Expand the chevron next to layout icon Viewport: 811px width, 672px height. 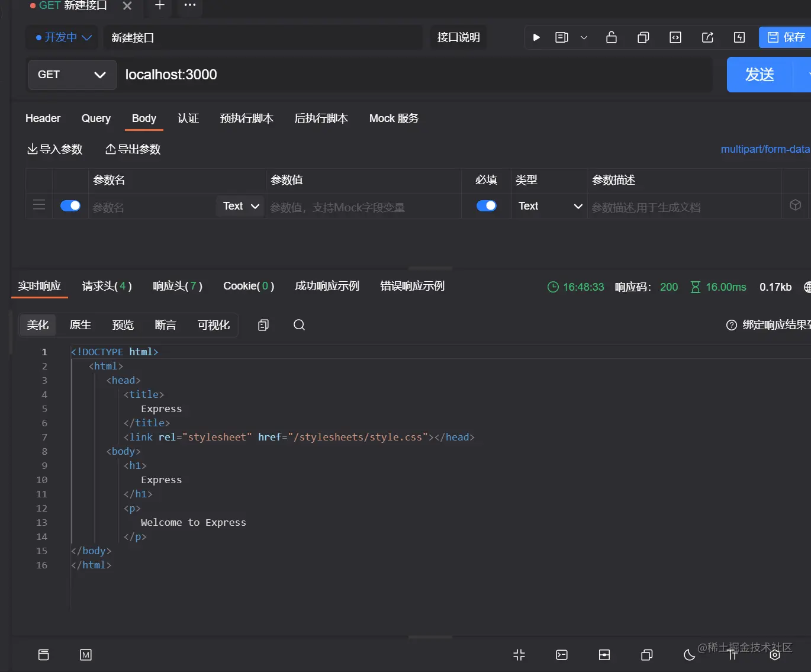[584, 37]
